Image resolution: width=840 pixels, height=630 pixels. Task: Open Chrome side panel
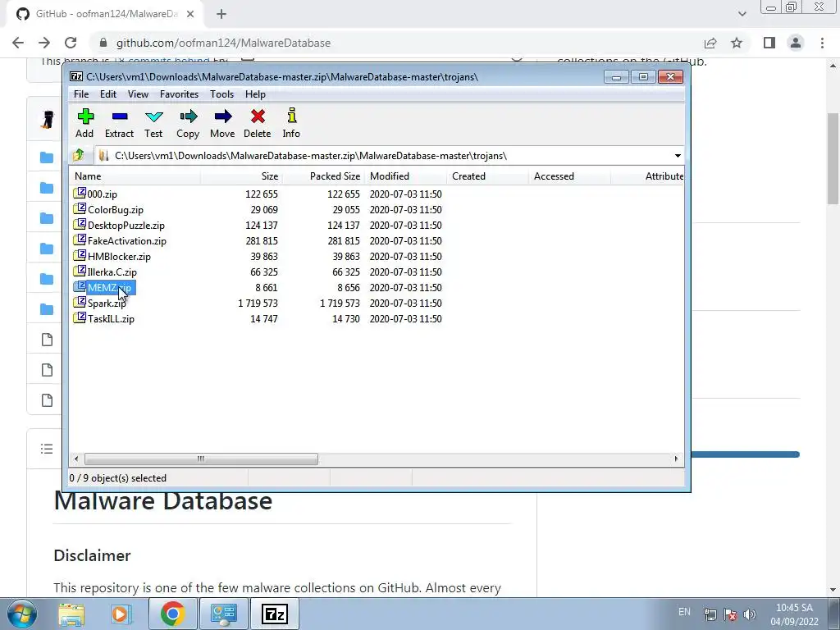[x=769, y=43]
